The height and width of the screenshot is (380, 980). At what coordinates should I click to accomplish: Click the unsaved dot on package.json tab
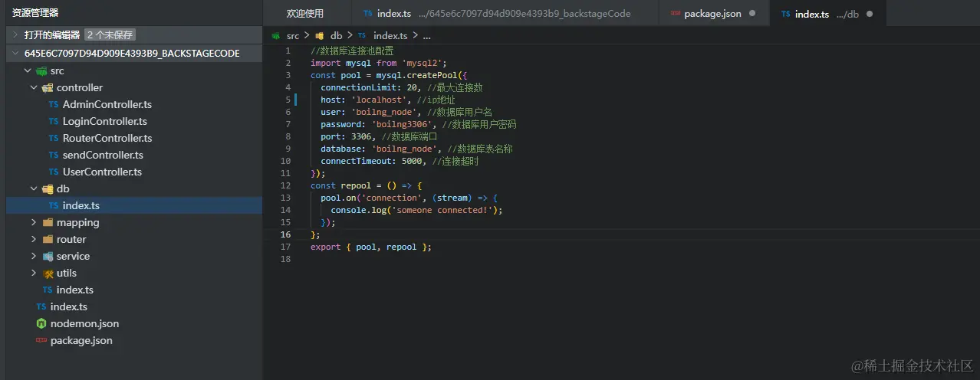point(752,14)
